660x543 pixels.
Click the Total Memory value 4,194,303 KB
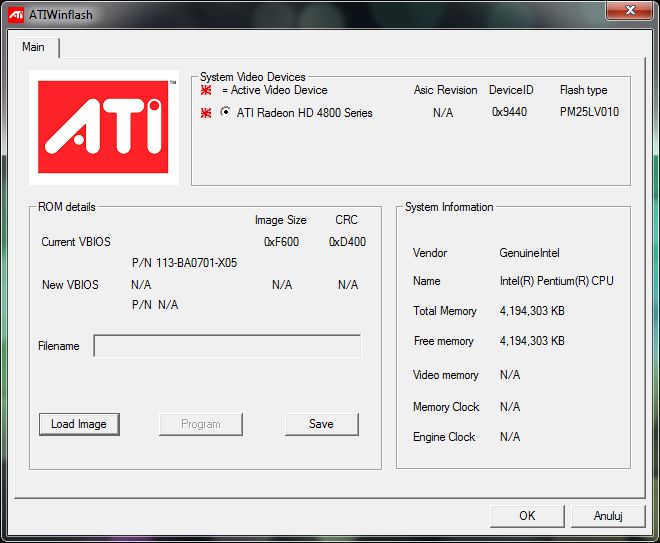pyautogui.click(x=532, y=311)
